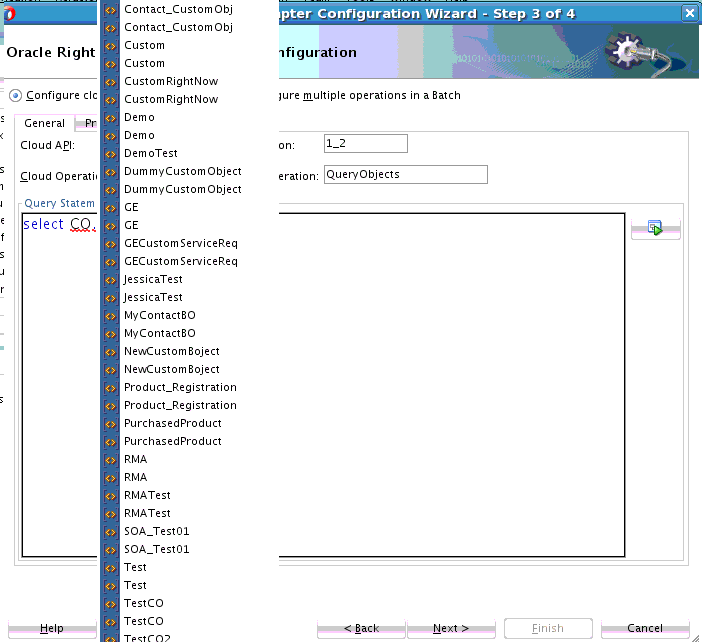Select Configure cloud operation radio button

pos(16,95)
